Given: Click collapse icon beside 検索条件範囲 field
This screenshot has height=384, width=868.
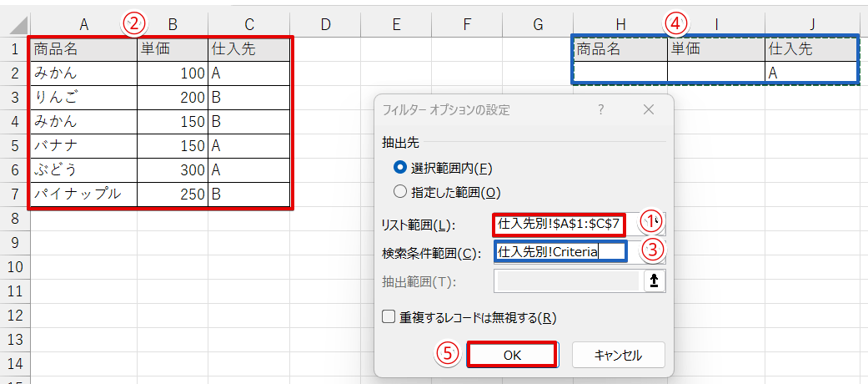Looking at the screenshot, I should [655, 251].
